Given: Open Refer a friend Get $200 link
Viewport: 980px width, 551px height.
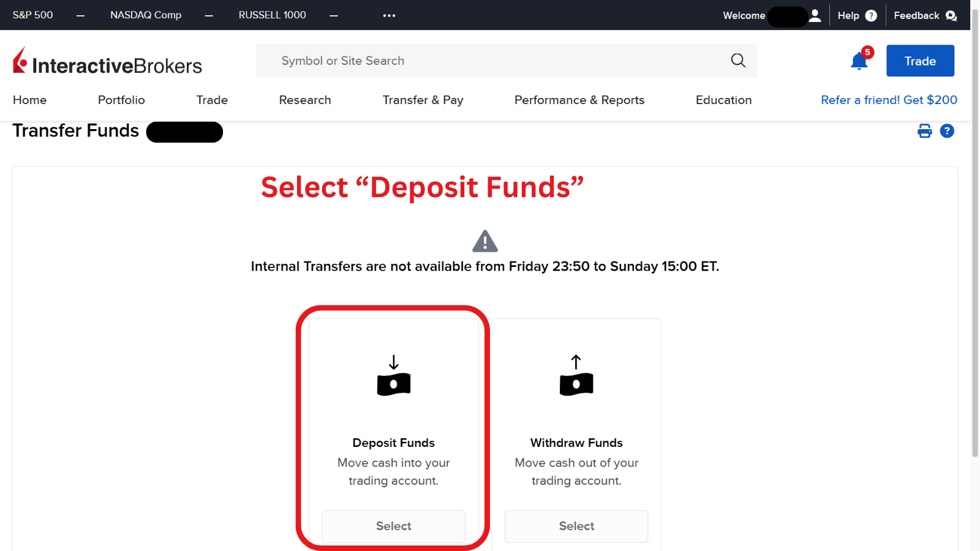Looking at the screenshot, I should tap(889, 100).
